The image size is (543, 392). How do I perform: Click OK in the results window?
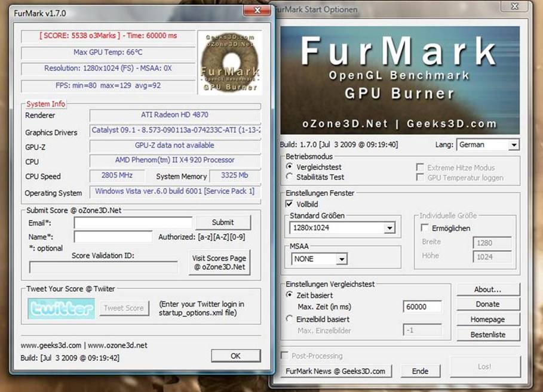click(x=236, y=356)
